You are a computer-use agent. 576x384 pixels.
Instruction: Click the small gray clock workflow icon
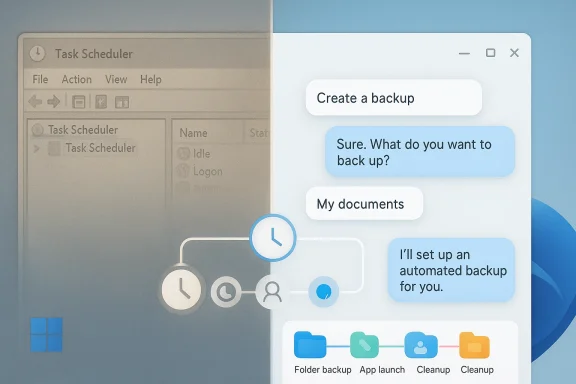[x=226, y=292]
